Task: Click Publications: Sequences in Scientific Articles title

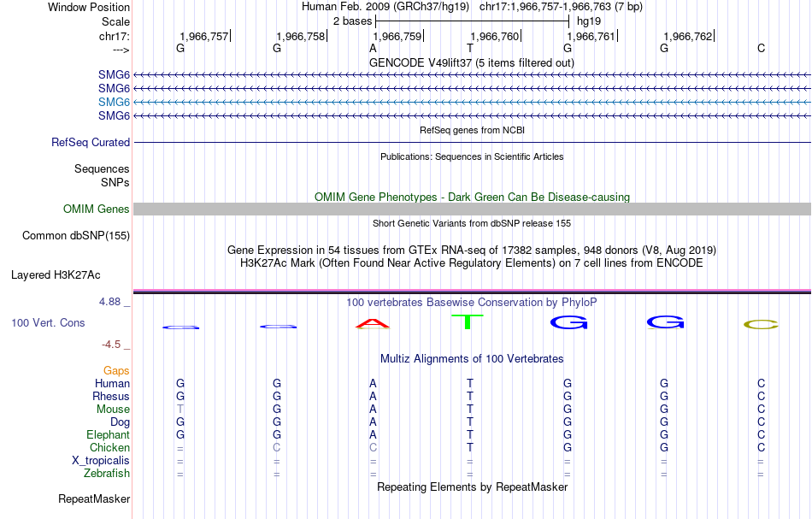Action: (472, 156)
